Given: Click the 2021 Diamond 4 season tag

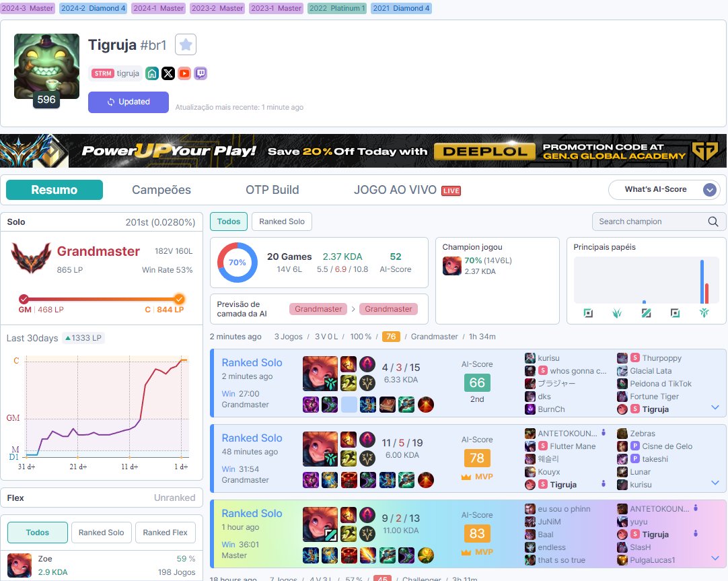Looking at the screenshot, I should [401, 8].
